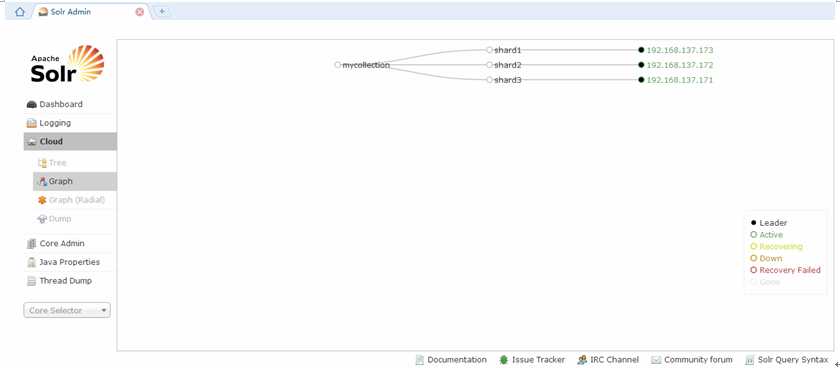The image size is (840, 368).
Task: Click leader dot for 192.168.137.173
Action: click(x=641, y=50)
